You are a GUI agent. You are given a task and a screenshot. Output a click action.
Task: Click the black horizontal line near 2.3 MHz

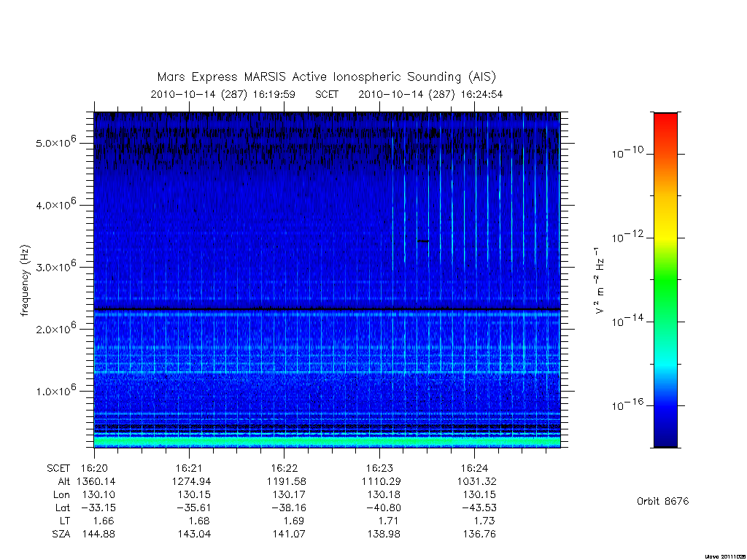(328, 310)
